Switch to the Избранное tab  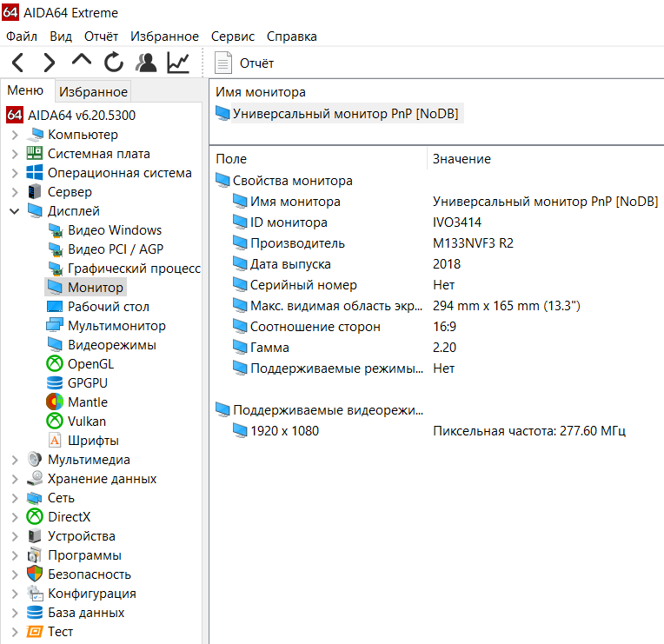[x=94, y=92]
